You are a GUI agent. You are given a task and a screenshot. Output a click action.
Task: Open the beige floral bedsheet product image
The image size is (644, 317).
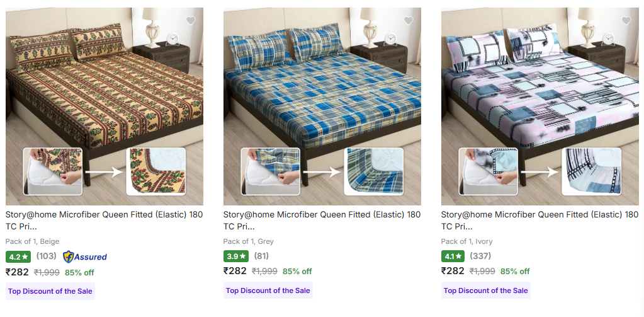click(105, 106)
